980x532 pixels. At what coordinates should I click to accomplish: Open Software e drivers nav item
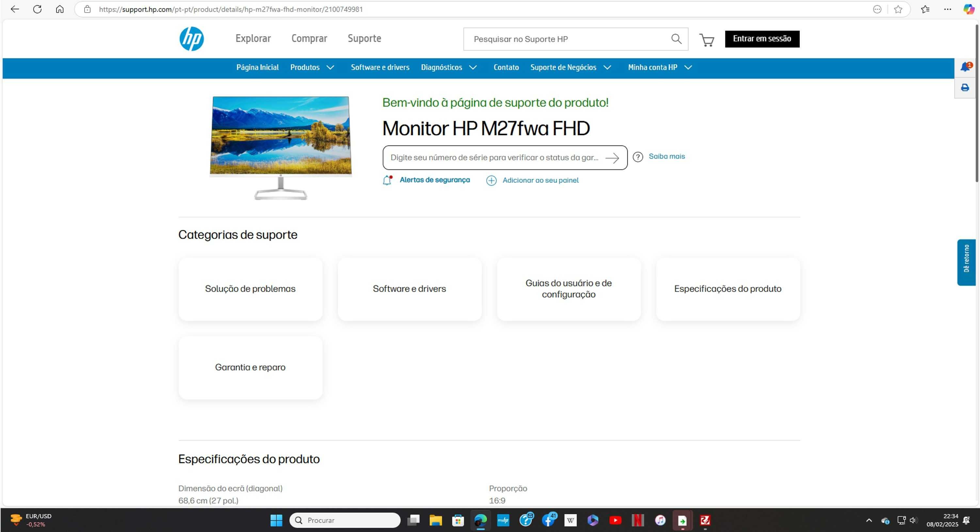pyautogui.click(x=380, y=67)
